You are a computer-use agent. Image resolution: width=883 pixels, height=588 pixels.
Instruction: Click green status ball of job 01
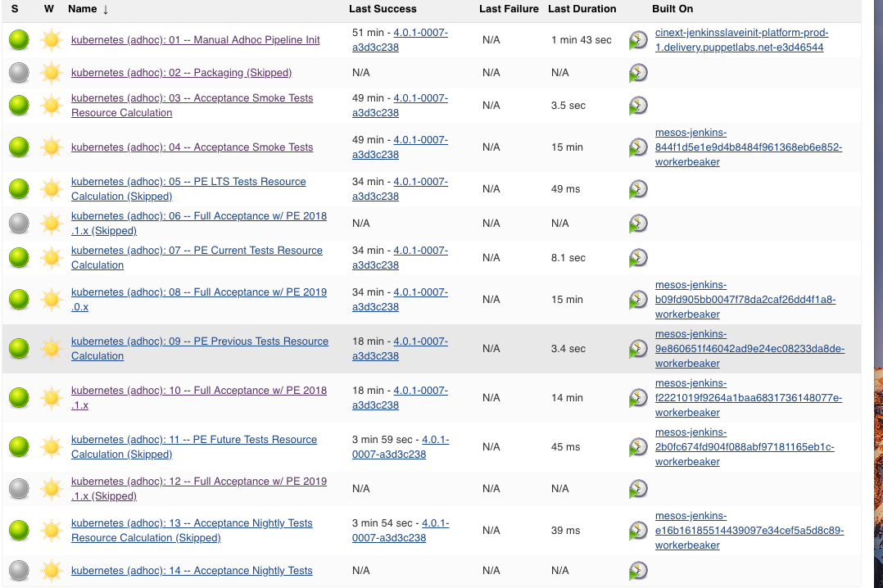click(19, 40)
